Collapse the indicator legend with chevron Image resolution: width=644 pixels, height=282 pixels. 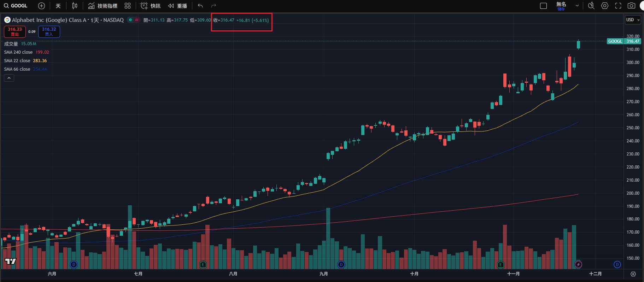point(9,78)
